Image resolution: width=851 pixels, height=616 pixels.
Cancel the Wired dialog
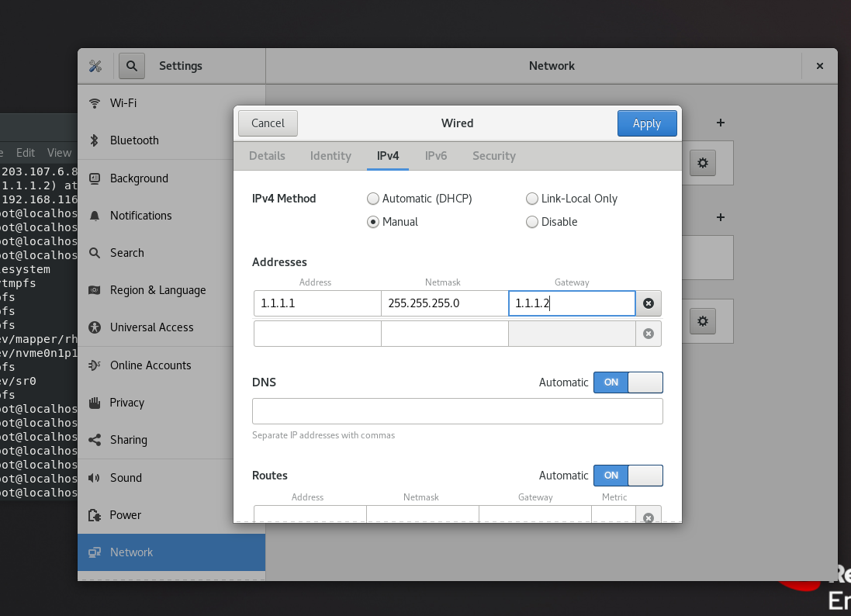click(x=268, y=123)
